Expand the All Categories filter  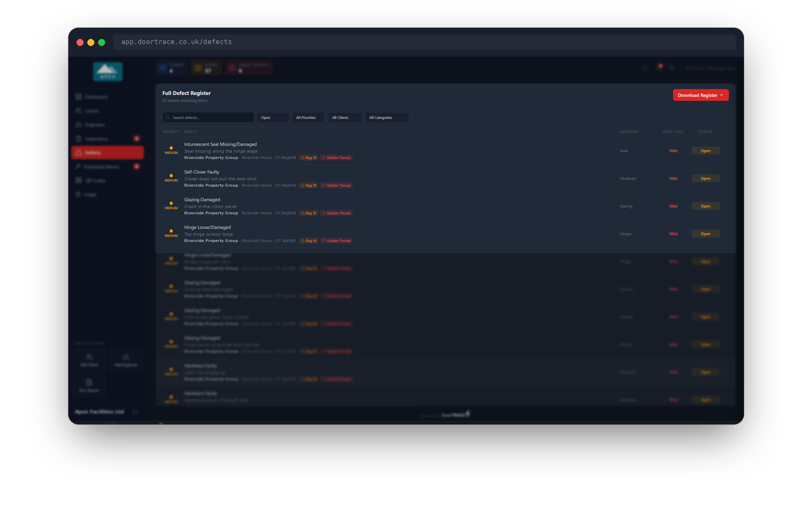(387, 117)
